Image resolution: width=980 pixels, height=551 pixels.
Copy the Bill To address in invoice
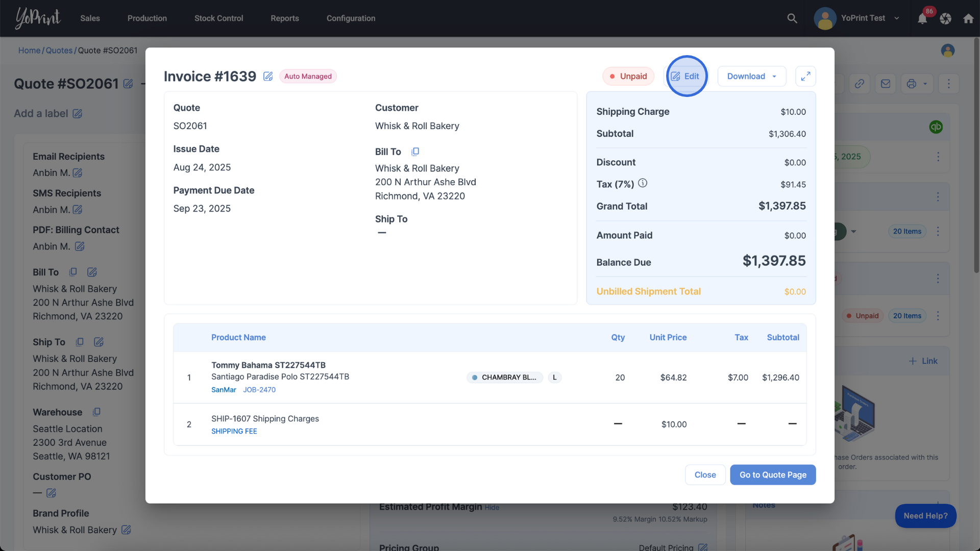415,152
